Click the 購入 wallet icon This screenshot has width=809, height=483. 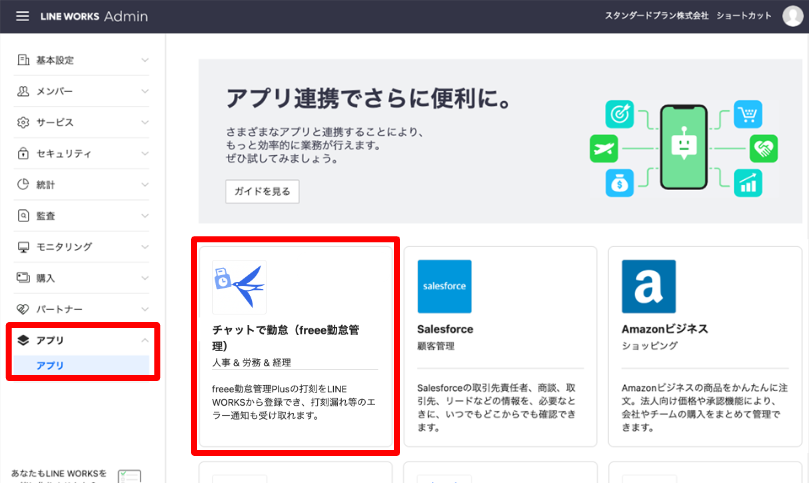point(23,278)
